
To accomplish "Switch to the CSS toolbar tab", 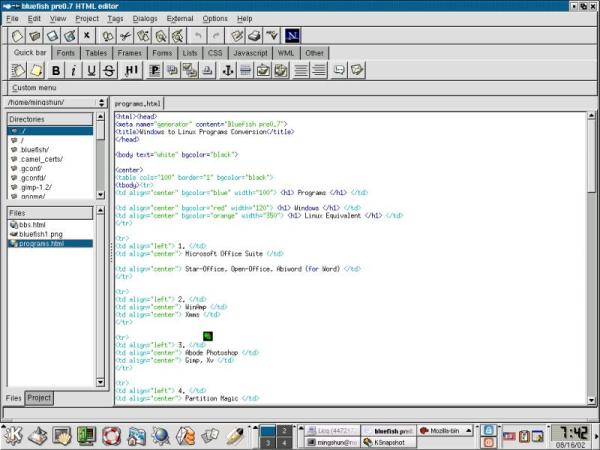I will coord(215,53).
